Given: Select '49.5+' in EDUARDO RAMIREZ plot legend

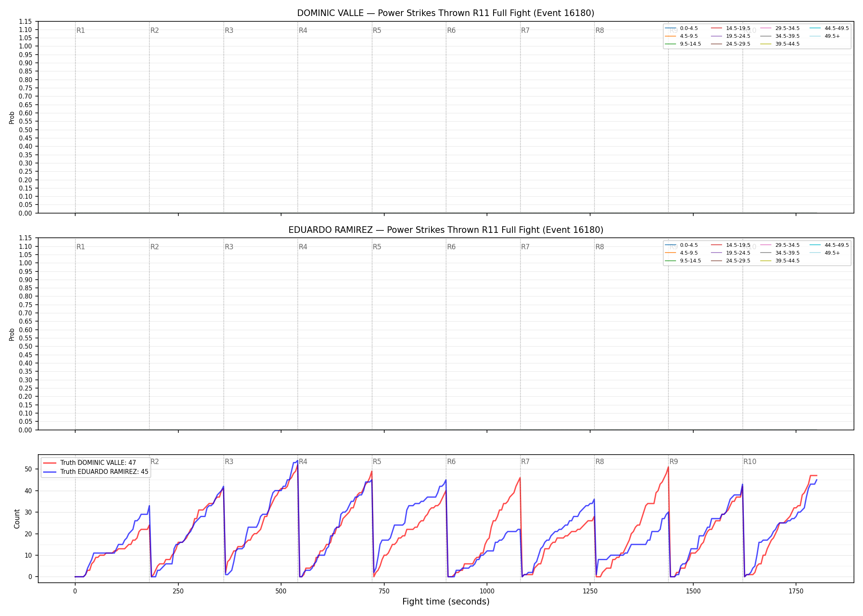Looking at the screenshot, I should [x=832, y=253].
